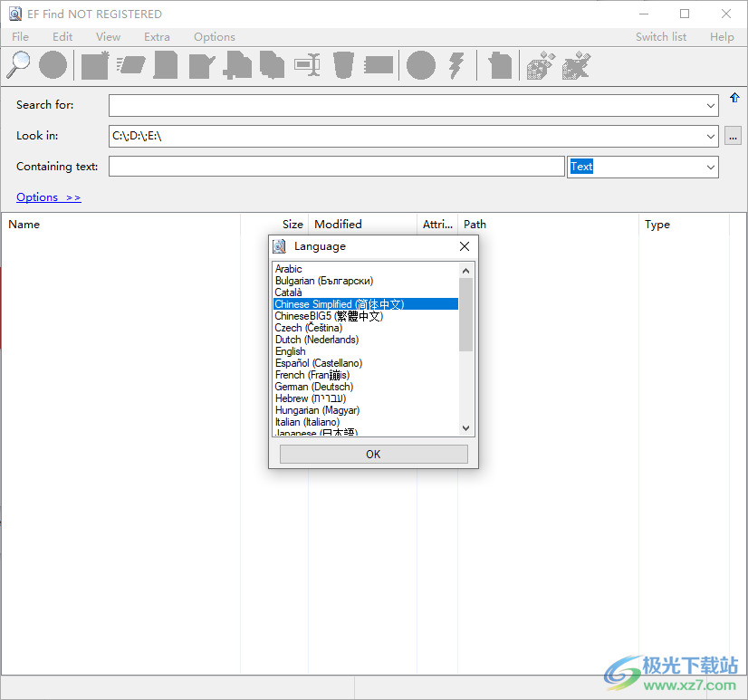748x700 pixels.
Task: Click OK in the Language dialog
Action: point(373,455)
